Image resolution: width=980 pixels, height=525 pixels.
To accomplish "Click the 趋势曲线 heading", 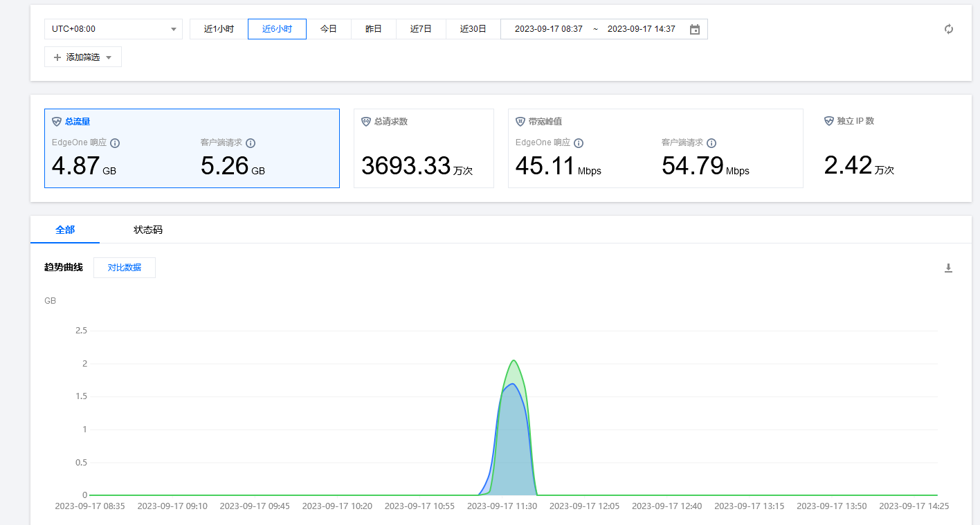I will pyautogui.click(x=64, y=268).
